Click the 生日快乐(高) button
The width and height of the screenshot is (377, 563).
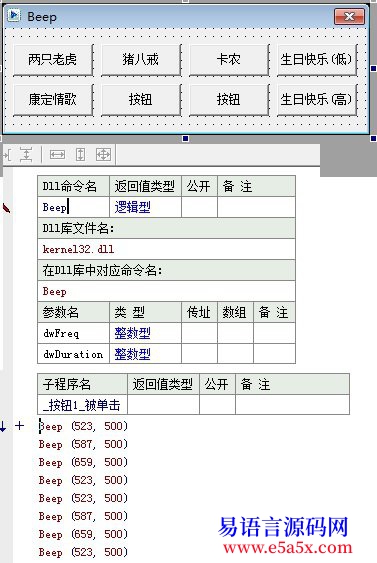tap(317, 99)
